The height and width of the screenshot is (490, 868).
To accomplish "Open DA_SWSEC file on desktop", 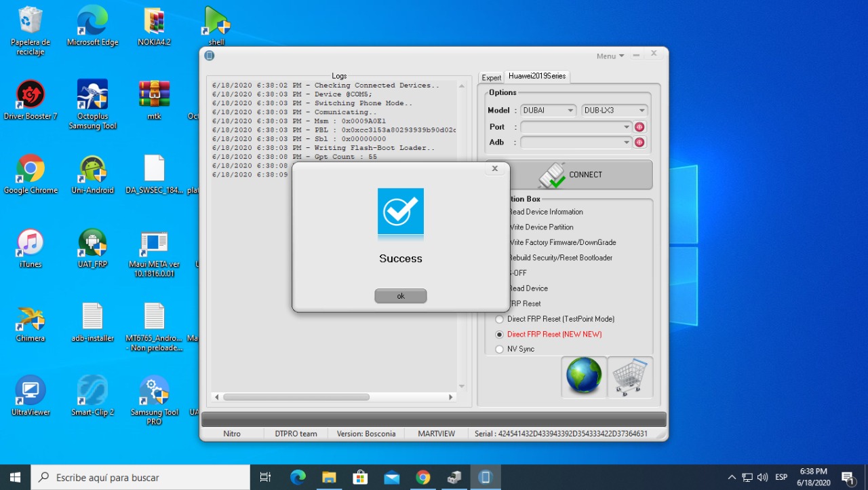I will coord(155,174).
